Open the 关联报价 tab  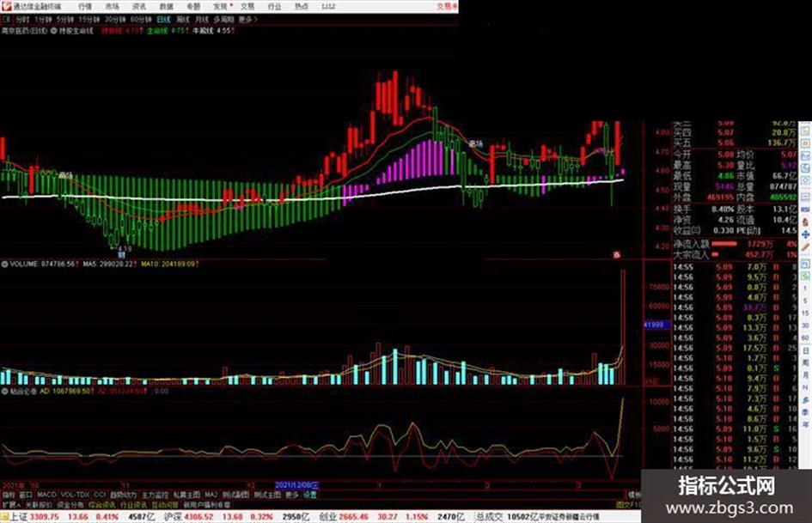coord(39,505)
